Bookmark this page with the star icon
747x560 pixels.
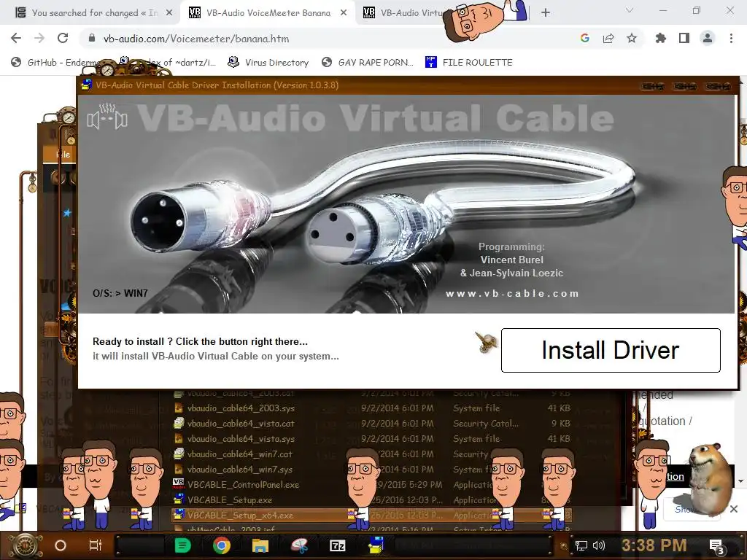631,38
